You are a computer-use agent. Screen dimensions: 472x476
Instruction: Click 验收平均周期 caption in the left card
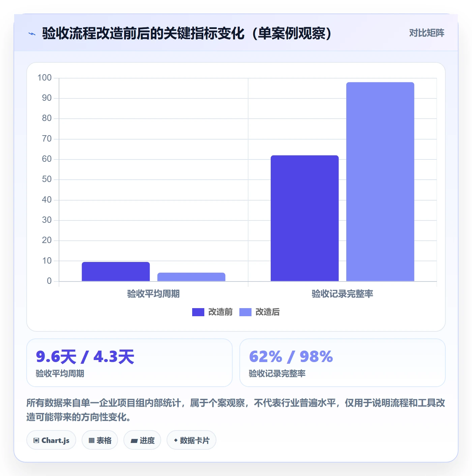[x=60, y=374]
